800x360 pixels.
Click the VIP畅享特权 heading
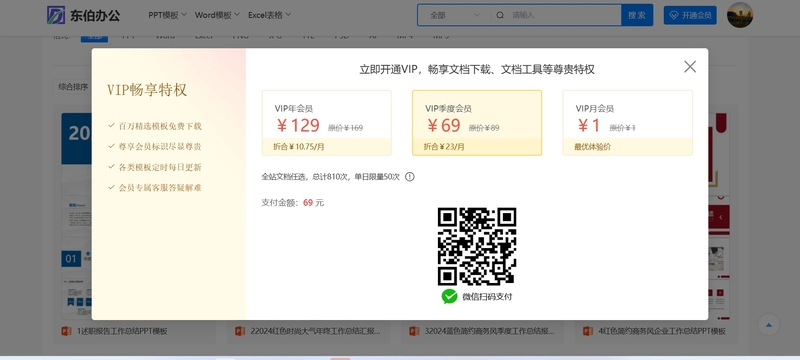pyautogui.click(x=147, y=90)
